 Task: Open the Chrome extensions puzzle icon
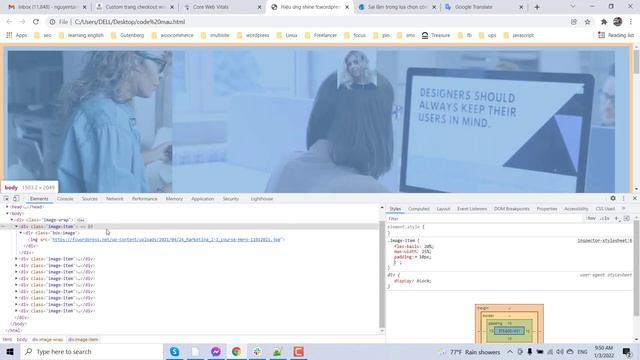604,22
